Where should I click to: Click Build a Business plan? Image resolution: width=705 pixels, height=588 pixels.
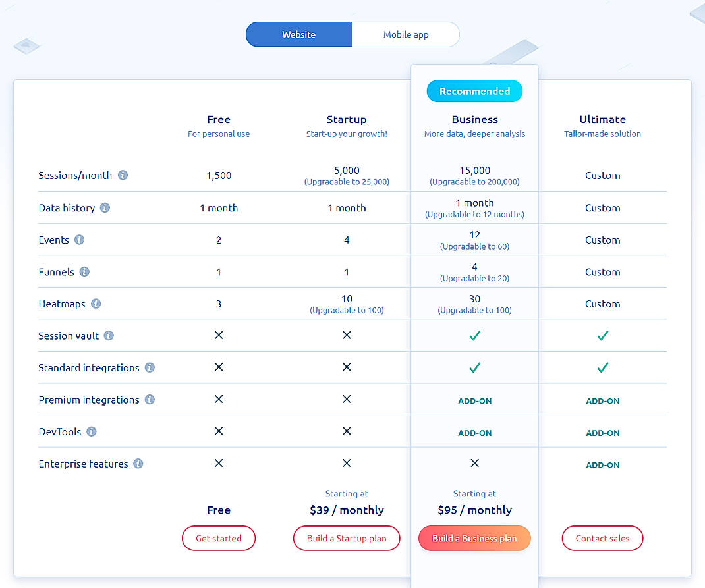474,538
